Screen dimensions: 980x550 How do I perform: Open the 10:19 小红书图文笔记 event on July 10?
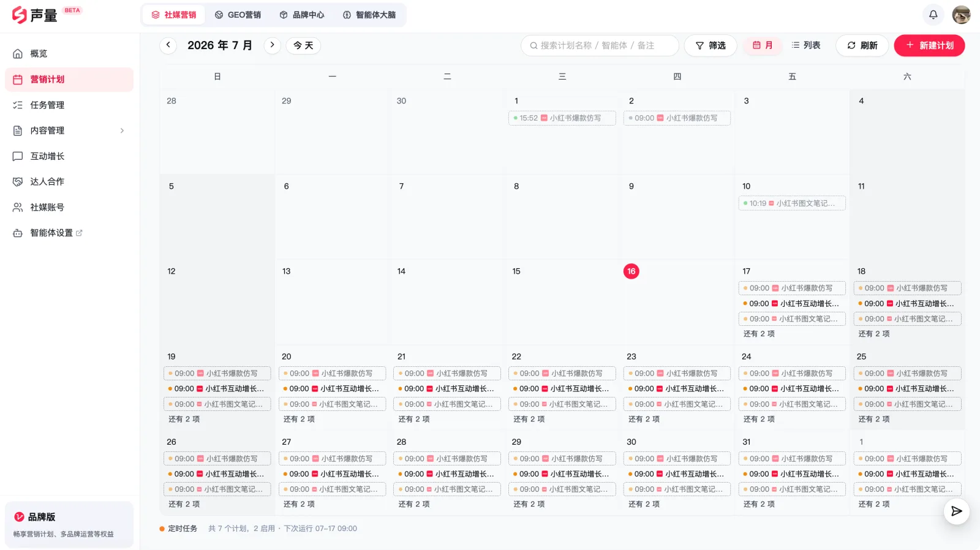(x=792, y=203)
